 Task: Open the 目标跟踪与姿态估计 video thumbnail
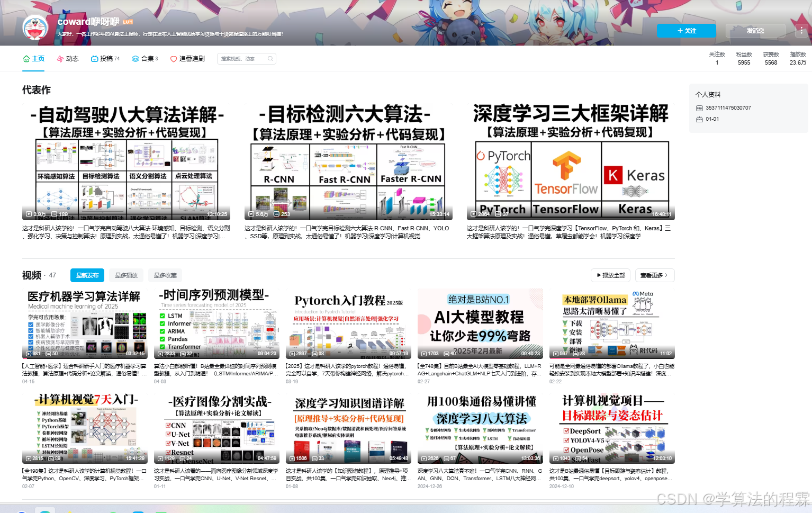[612, 428]
